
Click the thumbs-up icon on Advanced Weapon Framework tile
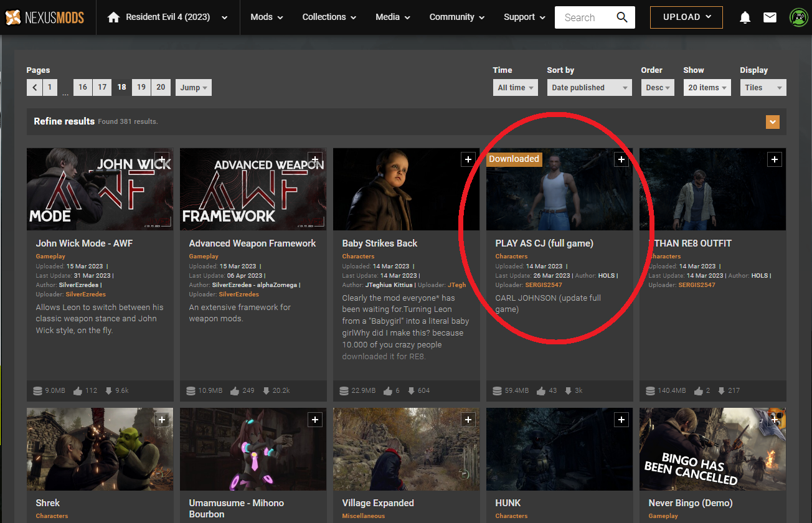235,391
